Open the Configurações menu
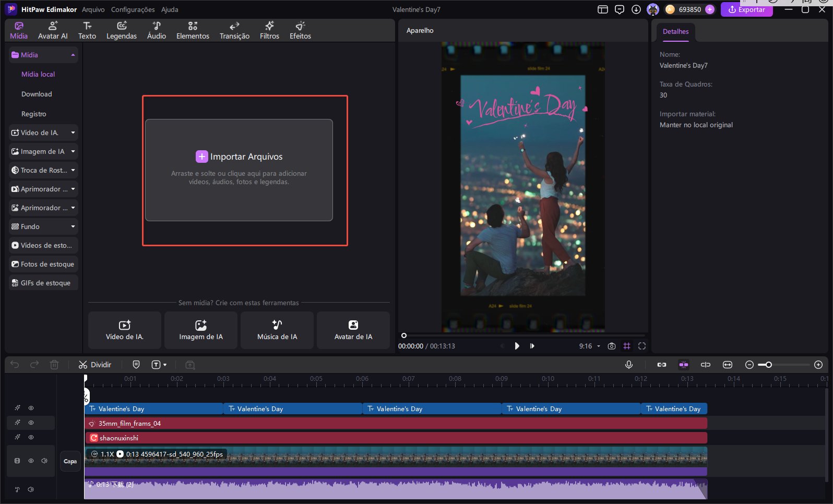 pyautogui.click(x=133, y=9)
